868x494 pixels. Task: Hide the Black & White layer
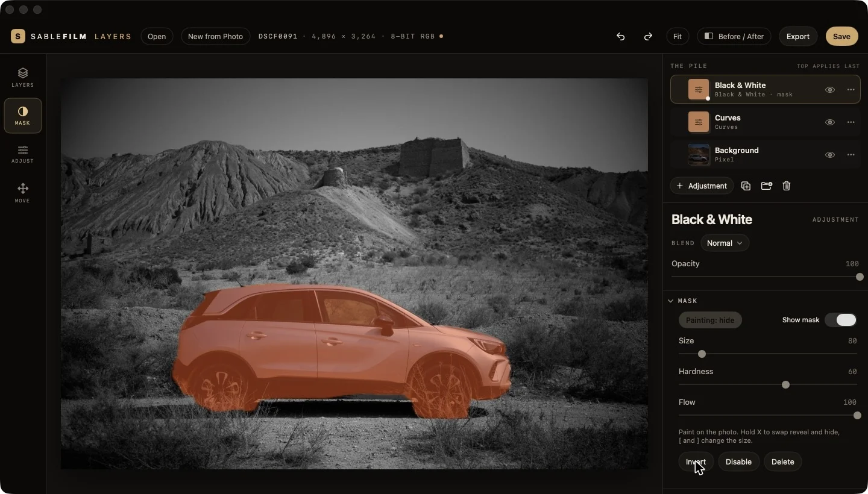tap(830, 90)
